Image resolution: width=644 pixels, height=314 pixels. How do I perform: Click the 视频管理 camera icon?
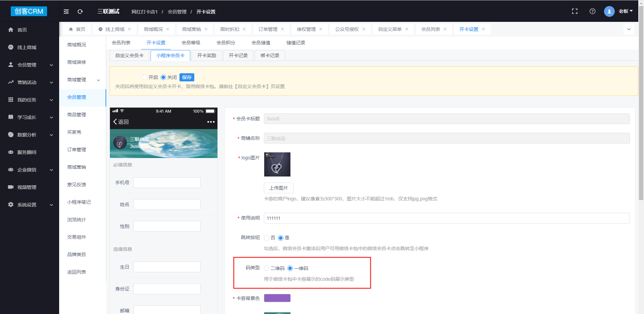pos(11,187)
